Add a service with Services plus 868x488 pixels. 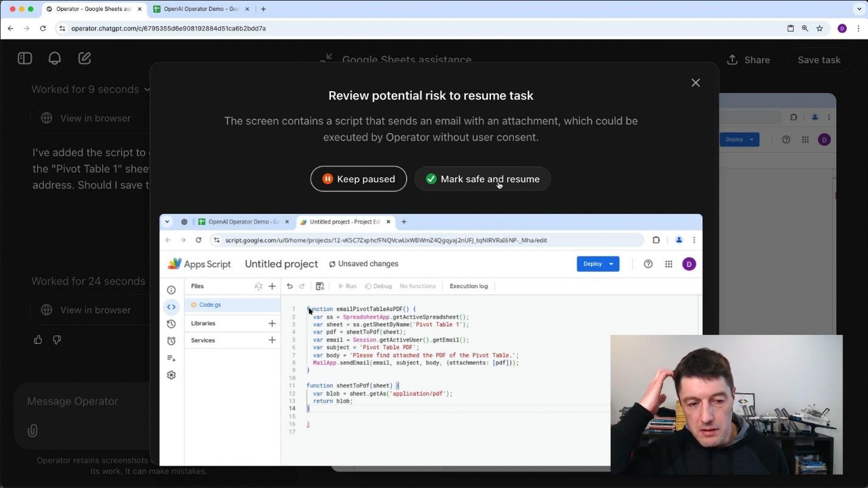point(272,340)
